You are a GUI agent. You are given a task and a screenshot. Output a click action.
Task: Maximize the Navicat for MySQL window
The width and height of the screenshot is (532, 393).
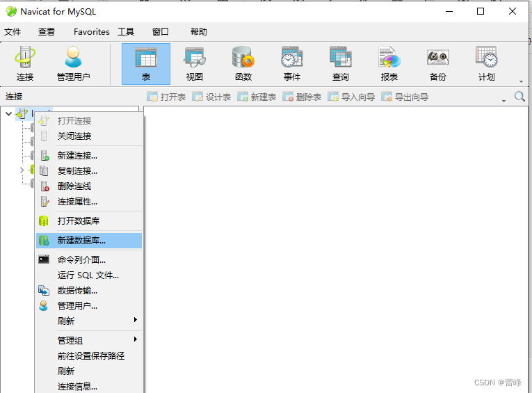click(x=481, y=11)
